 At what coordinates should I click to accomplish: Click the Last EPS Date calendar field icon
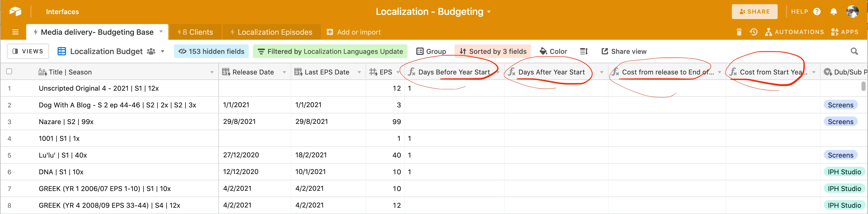[x=298, y=72]
